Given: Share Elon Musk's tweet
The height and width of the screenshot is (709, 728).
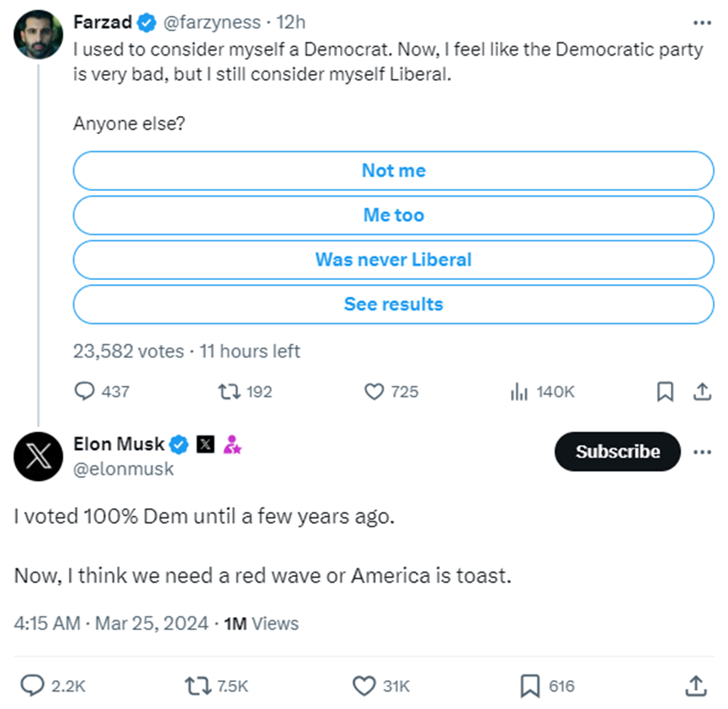Looking at the screenshot, I should [695, 685].
